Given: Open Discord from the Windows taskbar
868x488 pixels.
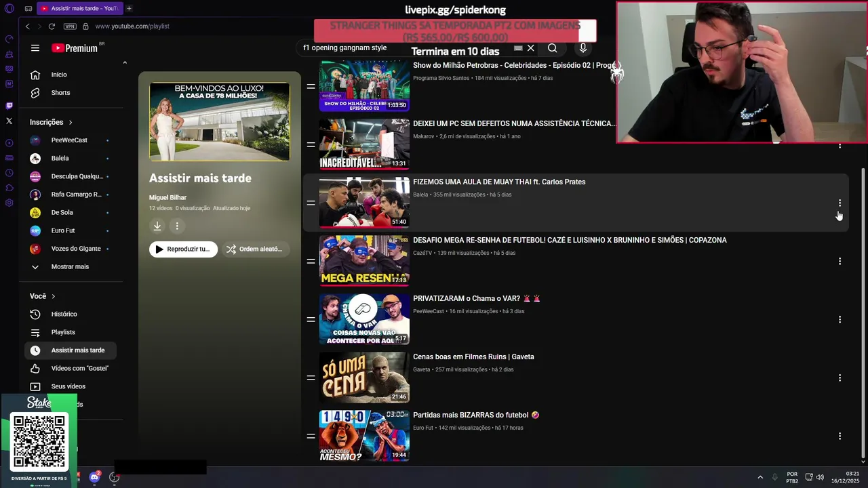Looking at the screenshot, I should pos(94,477).
